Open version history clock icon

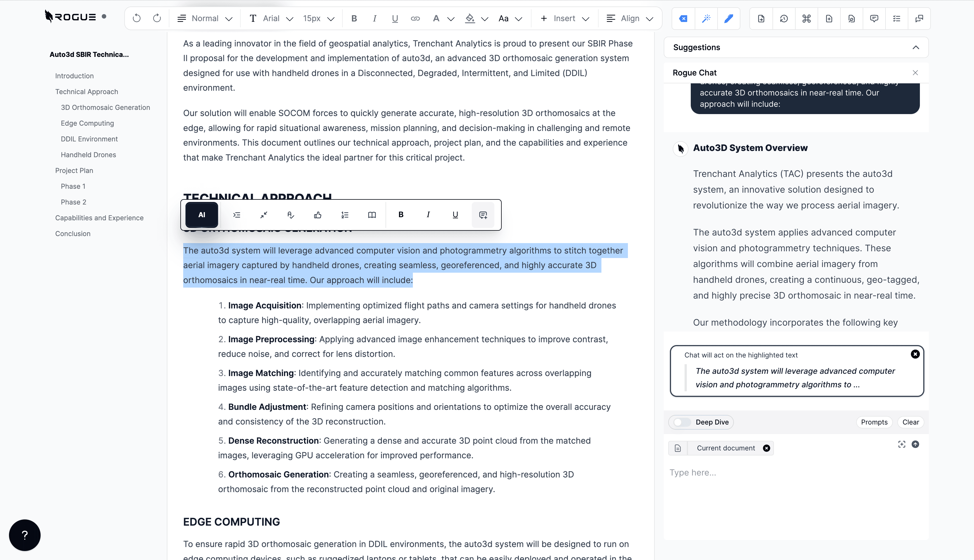click(x=783, y=19)
